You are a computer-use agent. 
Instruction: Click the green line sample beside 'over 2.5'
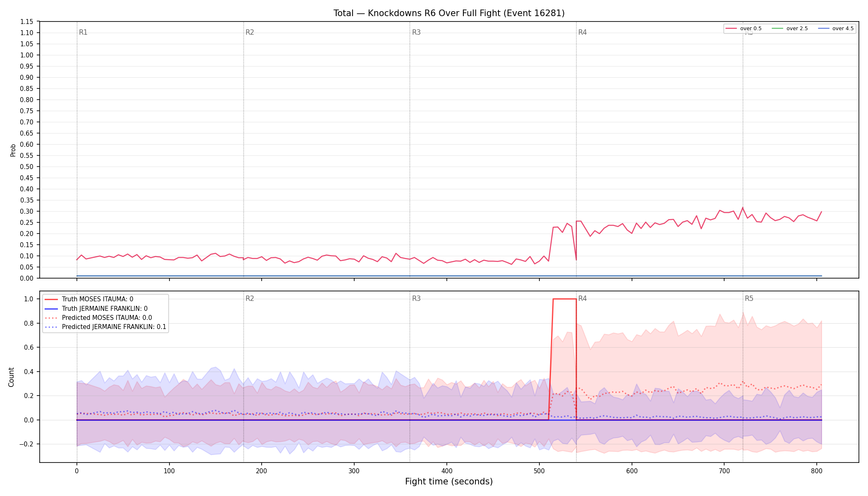click(777, 29)
